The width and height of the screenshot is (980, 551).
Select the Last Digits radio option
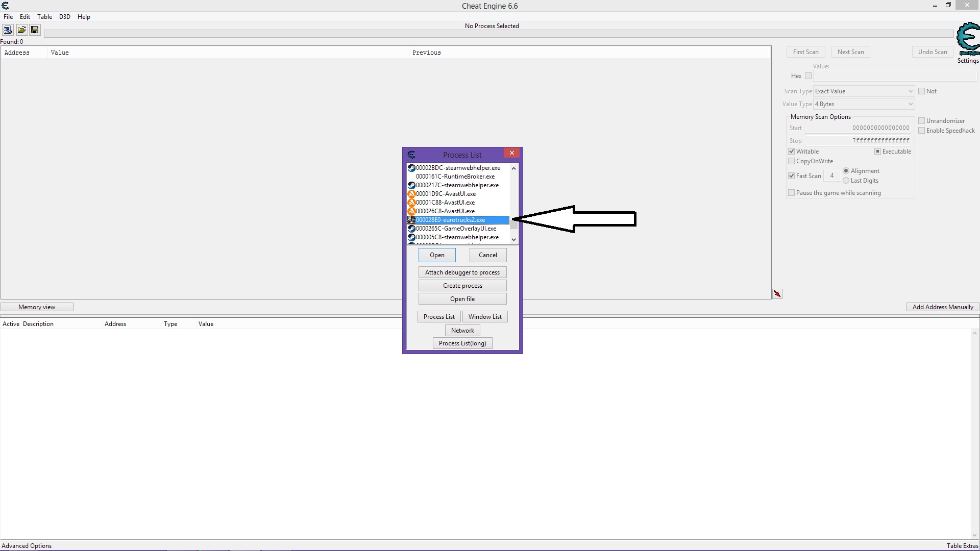846,181
